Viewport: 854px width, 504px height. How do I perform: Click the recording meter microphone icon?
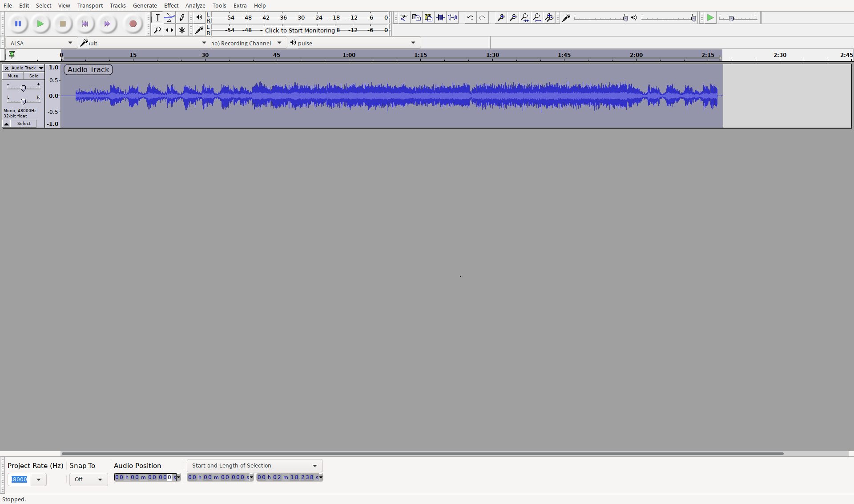click(x=199, y=30)
